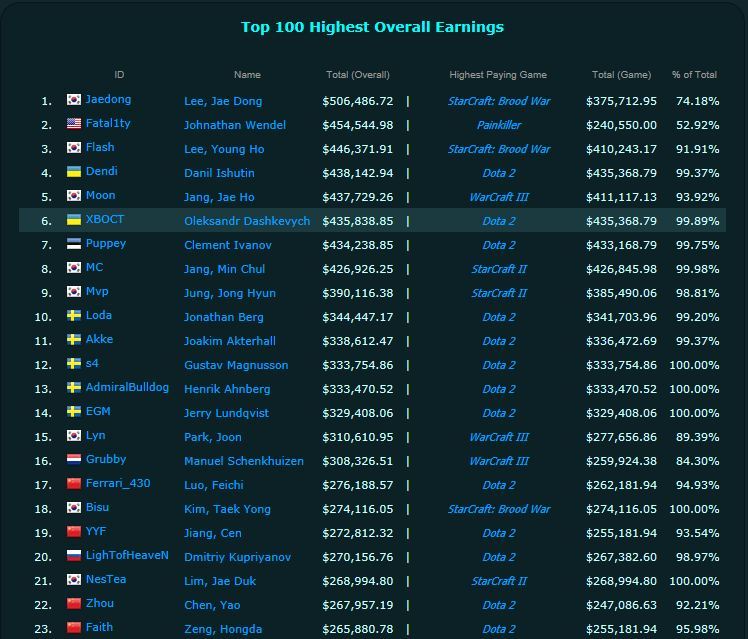This screenshot has height=639, width=748.
Task: Click StarCraft: Brood War link in Flash's row
Action: click(499, 149)
